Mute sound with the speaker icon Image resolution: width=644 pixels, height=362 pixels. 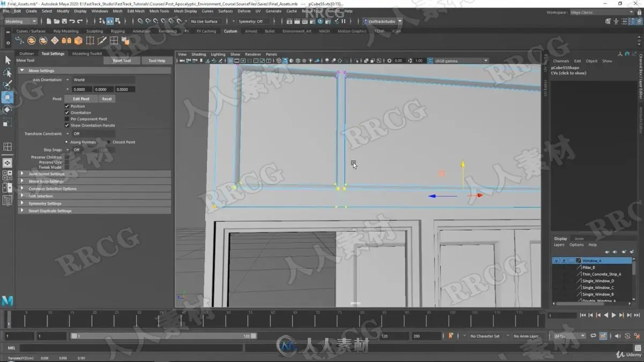click(617, 336)
